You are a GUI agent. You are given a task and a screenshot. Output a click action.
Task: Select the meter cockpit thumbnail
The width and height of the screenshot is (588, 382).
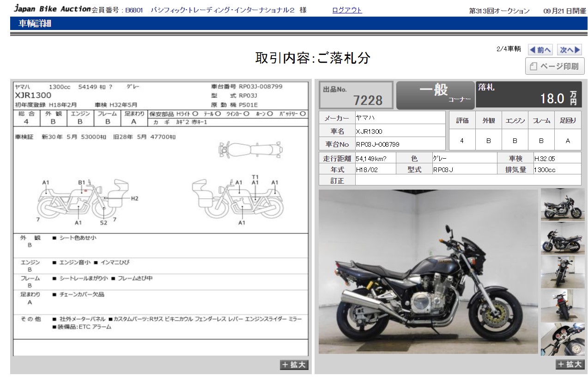(563, 339)
